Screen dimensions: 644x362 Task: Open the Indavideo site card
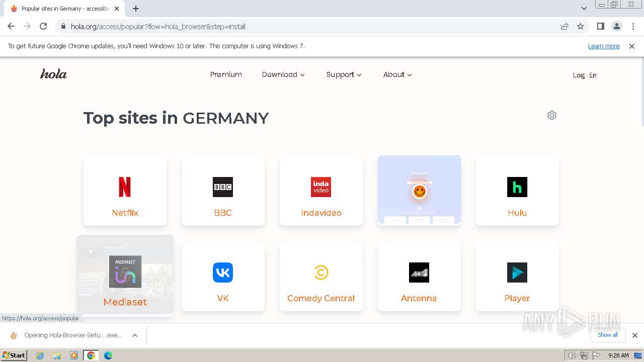pos(321,192)
